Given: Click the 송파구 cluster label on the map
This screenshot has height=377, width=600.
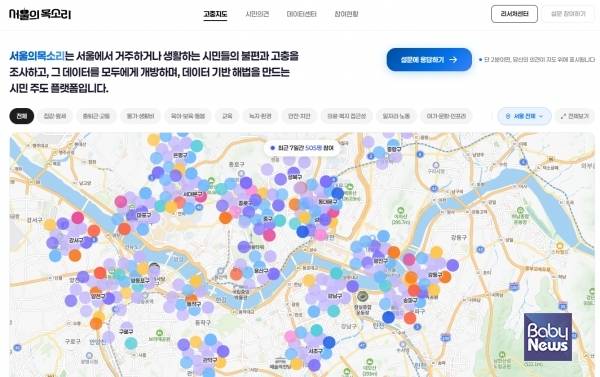Looking at the screenshot, I should (410, 300).
